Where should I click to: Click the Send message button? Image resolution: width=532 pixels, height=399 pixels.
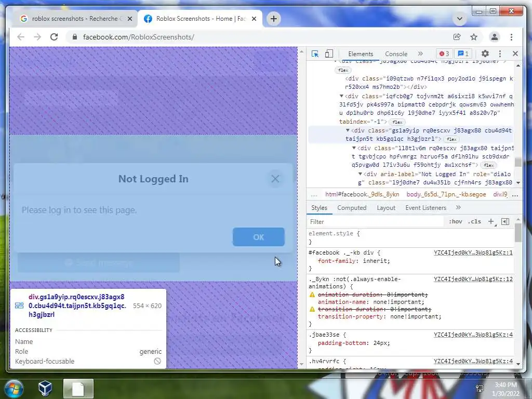pos(98,262)
